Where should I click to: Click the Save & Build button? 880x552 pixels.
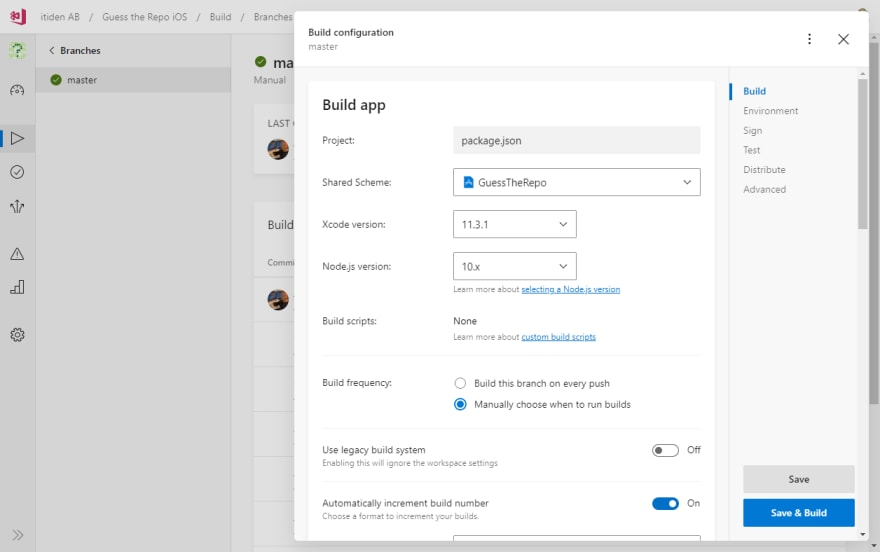pos(798,513)
